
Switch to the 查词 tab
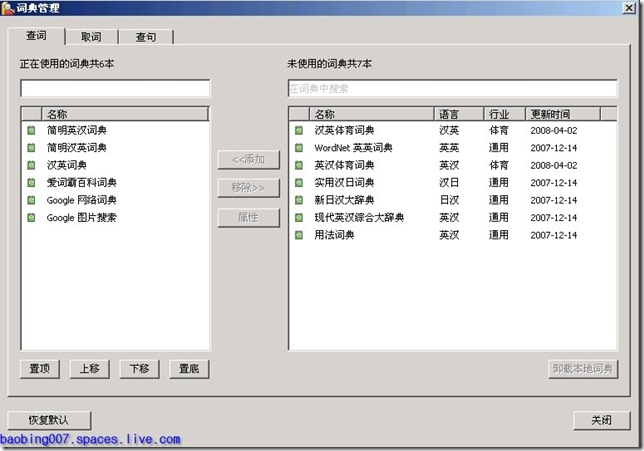[36, 36]
